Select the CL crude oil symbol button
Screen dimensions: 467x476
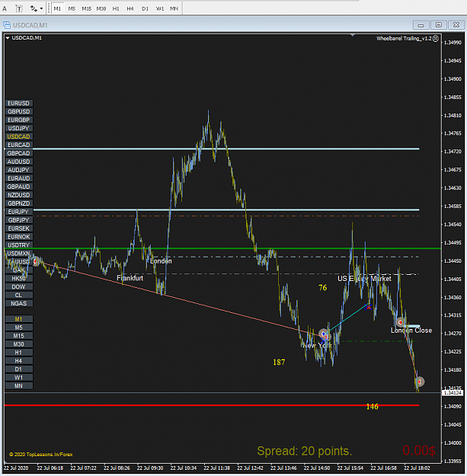coord(19,295)
